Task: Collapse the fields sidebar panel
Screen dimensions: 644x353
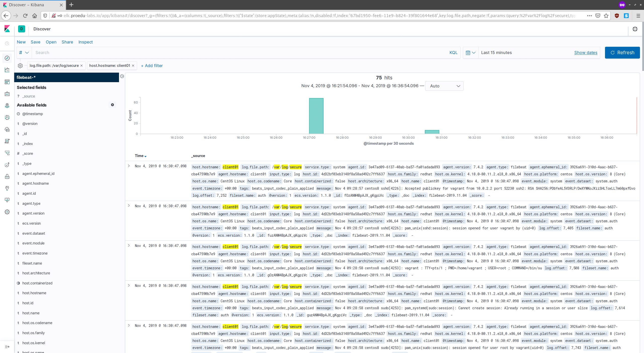Action: [x=122, y=76]
